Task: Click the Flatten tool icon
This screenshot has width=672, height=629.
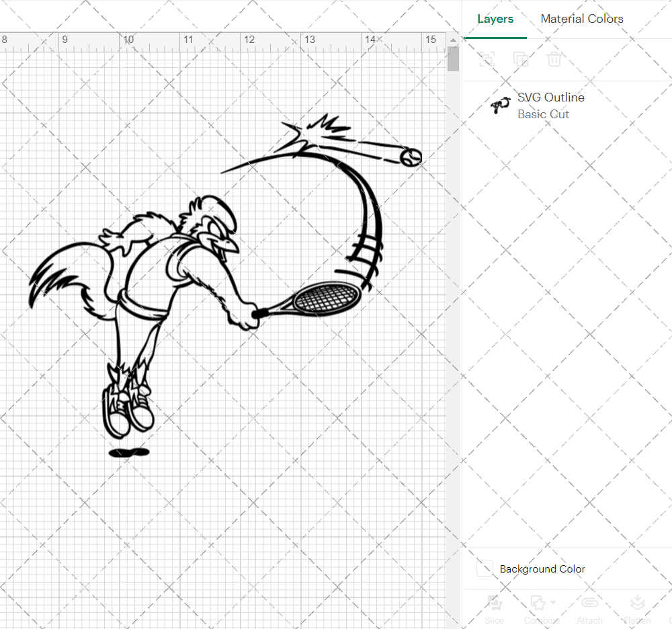Action: pos(637,602)
